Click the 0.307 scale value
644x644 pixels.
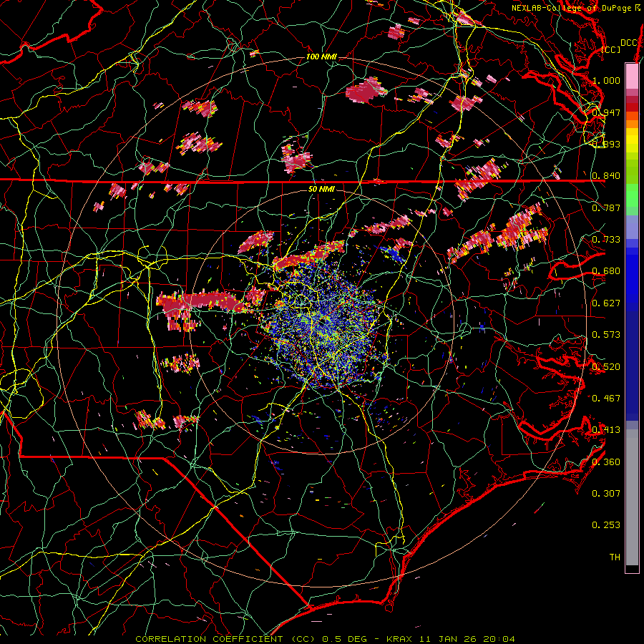tap(606, 494)
